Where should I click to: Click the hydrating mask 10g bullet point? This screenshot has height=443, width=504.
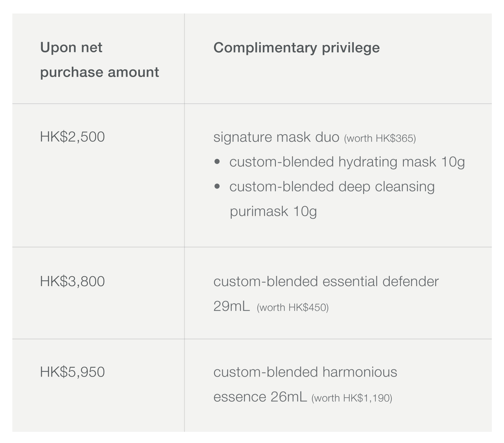[x=347, y=162]
